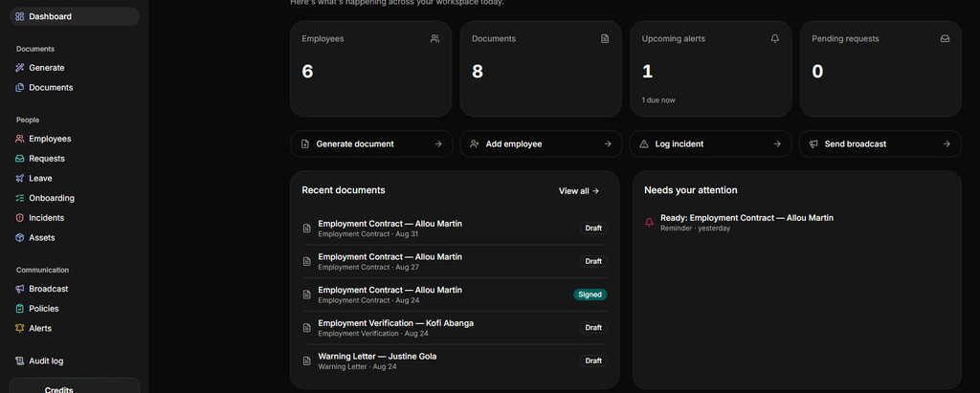Click the Policies clipboard icon
Image resolution: width=980 pixels, height=393 pixels.
pyautogui.click(x=20, y=309)
